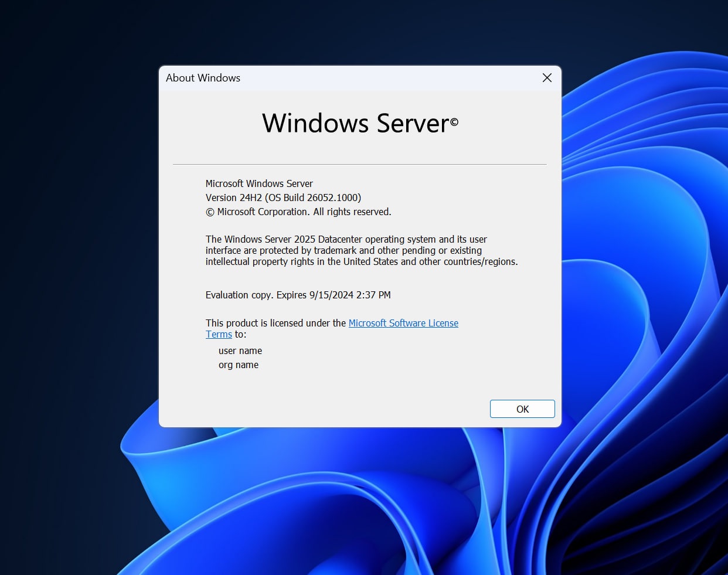Click the 'About Windows' title bar text

tap(203, 78)
